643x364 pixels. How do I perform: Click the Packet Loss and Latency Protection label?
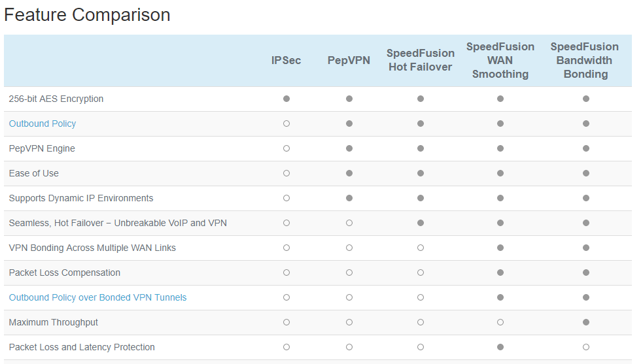coord(82,347)
